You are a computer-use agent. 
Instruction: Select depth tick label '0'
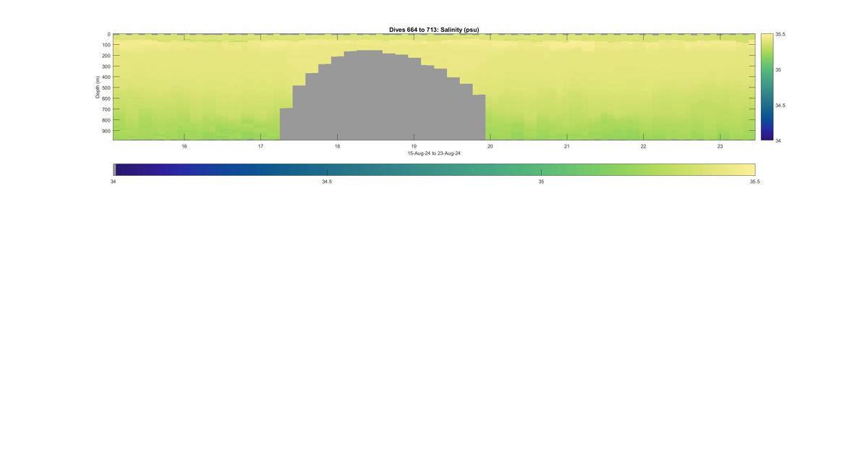pos(109,34)
